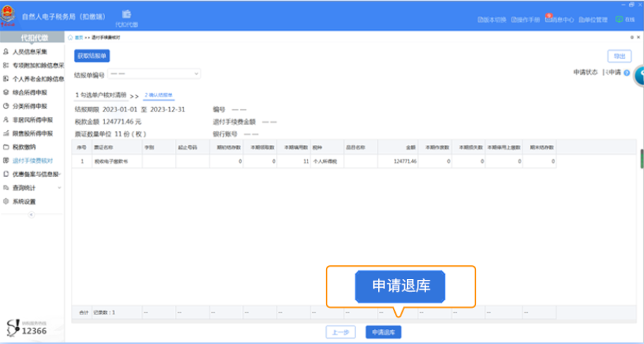Open 系统设置 in the sidebar
This screenshot has height=344, width=644.
tap(20, 202)
